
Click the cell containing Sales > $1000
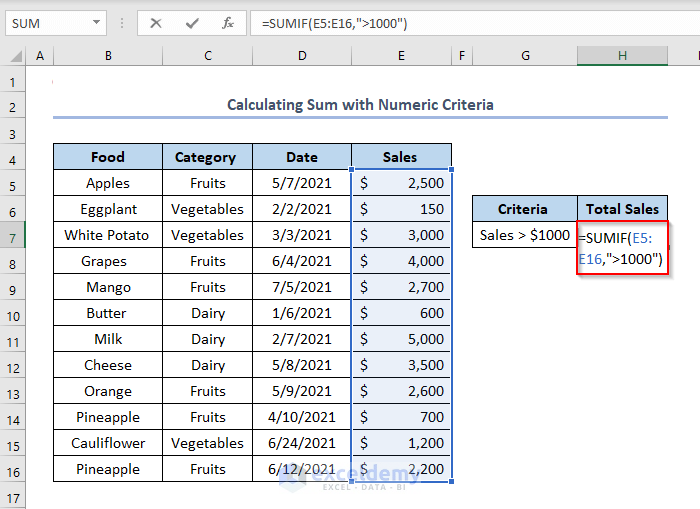coord(525,235)
